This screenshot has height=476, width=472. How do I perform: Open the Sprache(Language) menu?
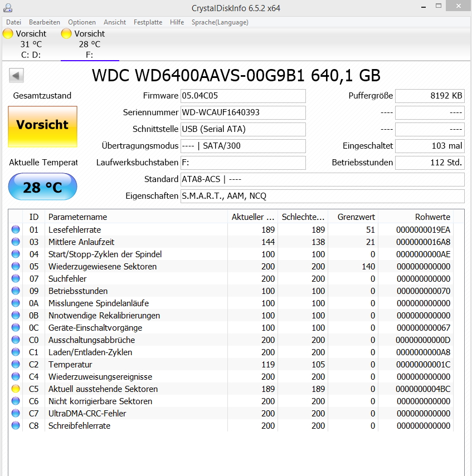220,22
